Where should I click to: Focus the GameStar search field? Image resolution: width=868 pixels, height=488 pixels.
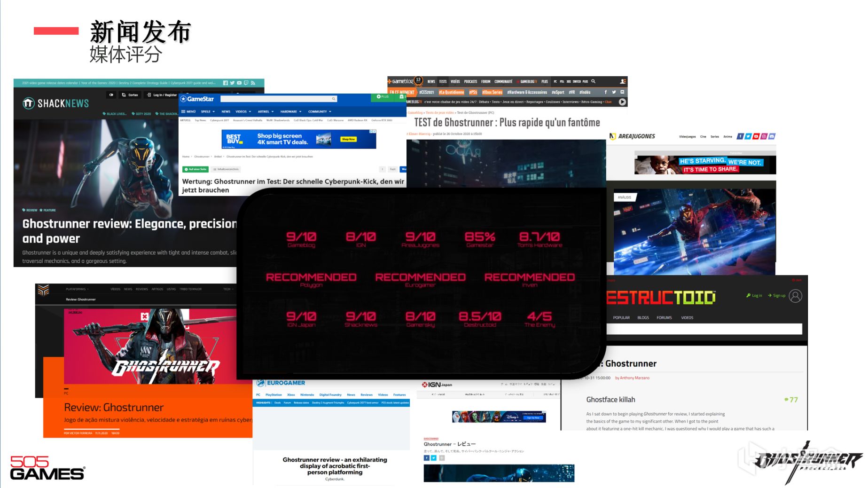point(279,99)
